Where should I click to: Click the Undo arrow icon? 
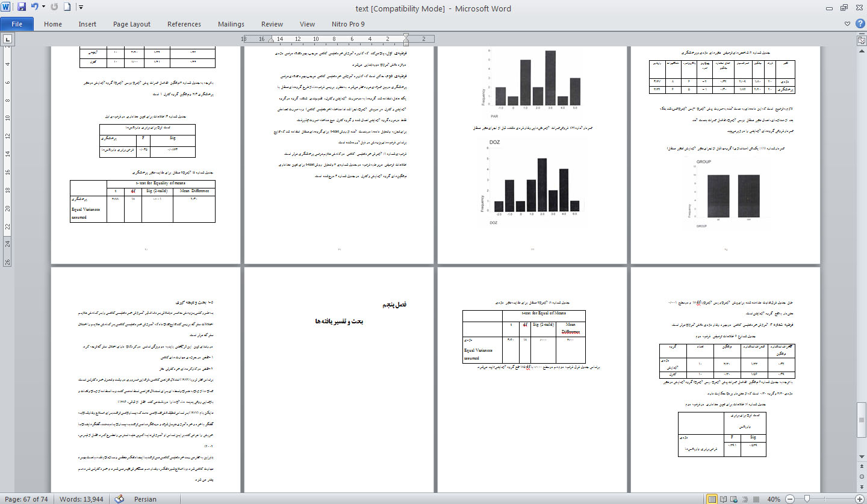pos(34,8)
